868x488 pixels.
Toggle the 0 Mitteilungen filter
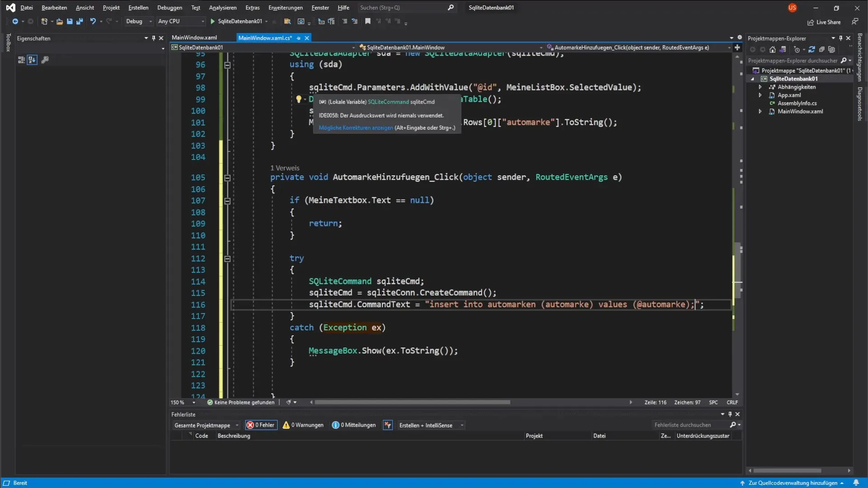[354, 425]
